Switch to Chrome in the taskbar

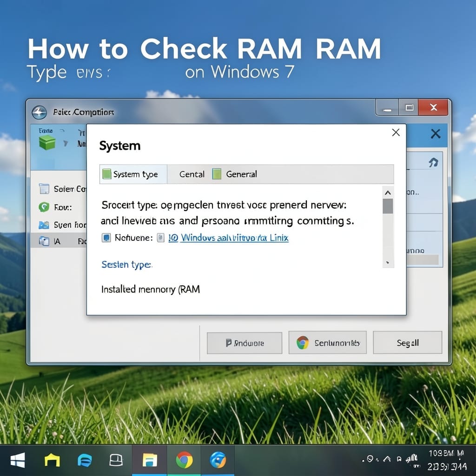[x=184, y=460]
